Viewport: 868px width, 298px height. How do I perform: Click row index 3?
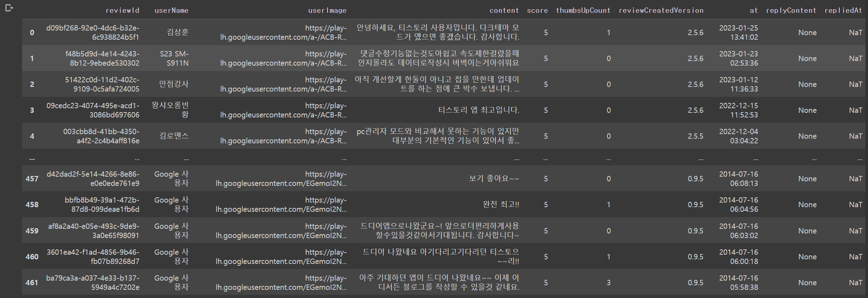click(x=32, y=110)
